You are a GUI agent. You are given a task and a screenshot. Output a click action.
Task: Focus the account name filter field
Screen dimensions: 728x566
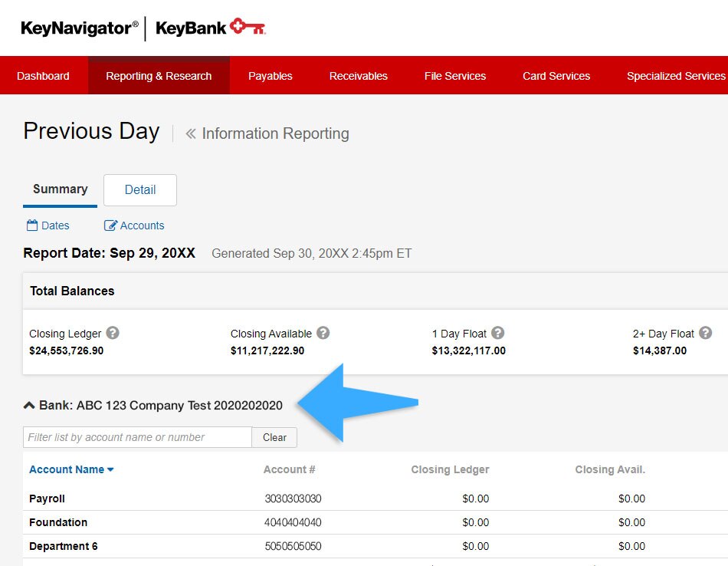click(x=137, y=437)
